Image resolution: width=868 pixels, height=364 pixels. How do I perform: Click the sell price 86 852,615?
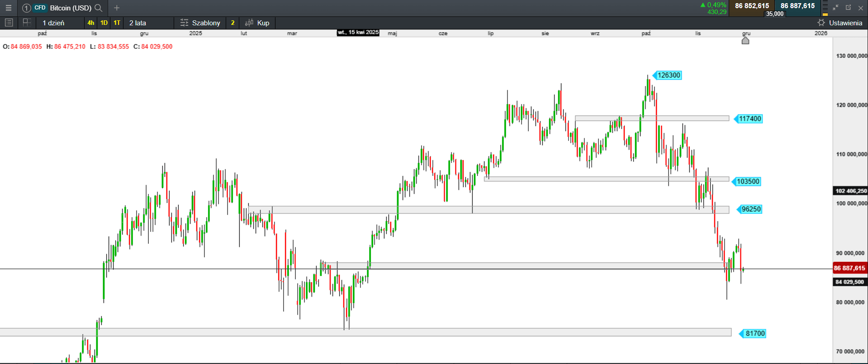752,6
